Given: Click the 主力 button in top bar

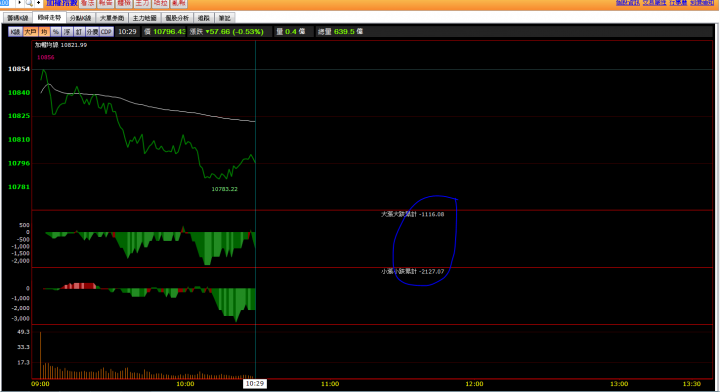Looking at the screenshot, I should pos(142,3).
